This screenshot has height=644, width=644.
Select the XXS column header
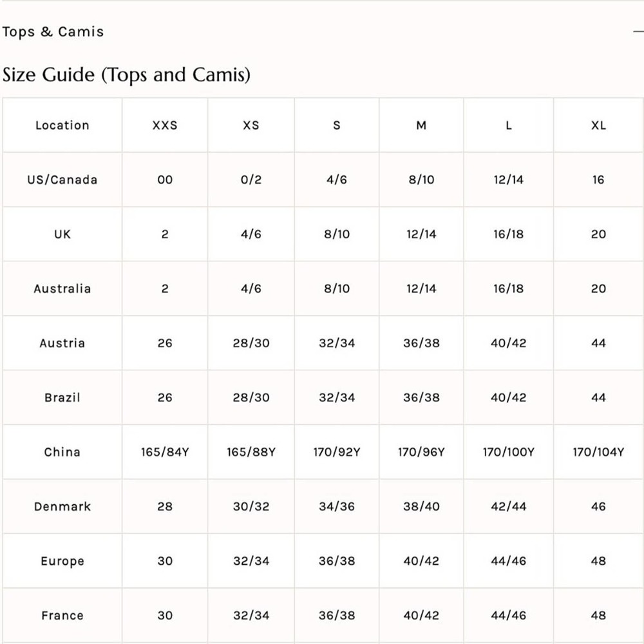pos(165,126)
